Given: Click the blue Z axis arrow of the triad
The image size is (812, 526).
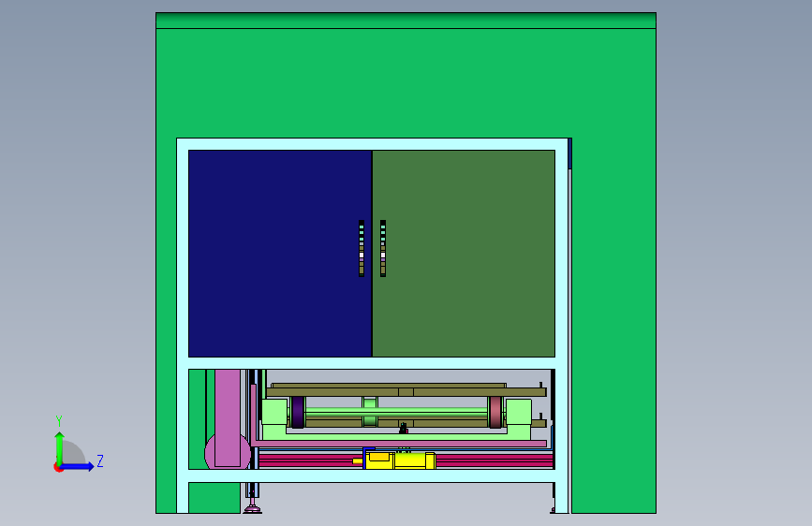Looking at the screenshot, I should (x=78, y=467).
